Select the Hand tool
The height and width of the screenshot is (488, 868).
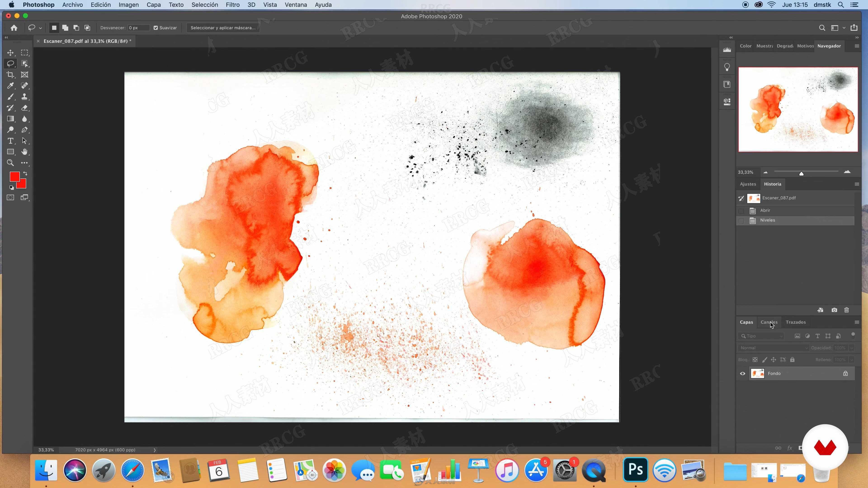coord(25,152)
